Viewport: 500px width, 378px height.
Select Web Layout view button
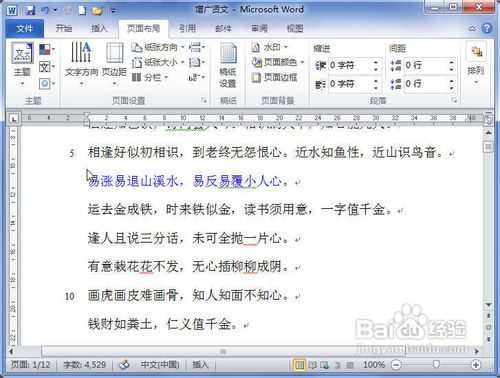(x=324, y=365)
